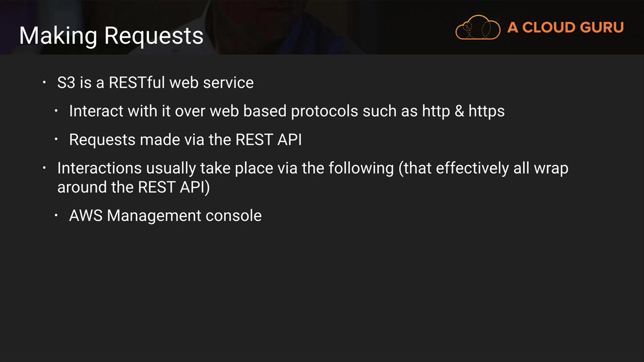Click the "A CLOUD GURU" brand text
644x362 pixels.
click(x=565, y=28)
